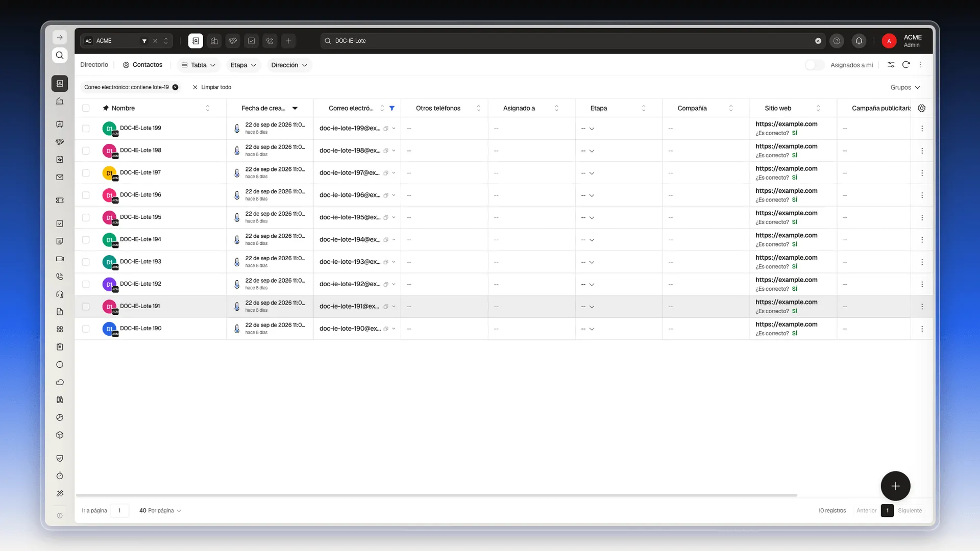Copy the doc-ie-lote-199 email address
The width and height of the screenshot is (980, 551).
pyautogui.click(x=386, y=129)
